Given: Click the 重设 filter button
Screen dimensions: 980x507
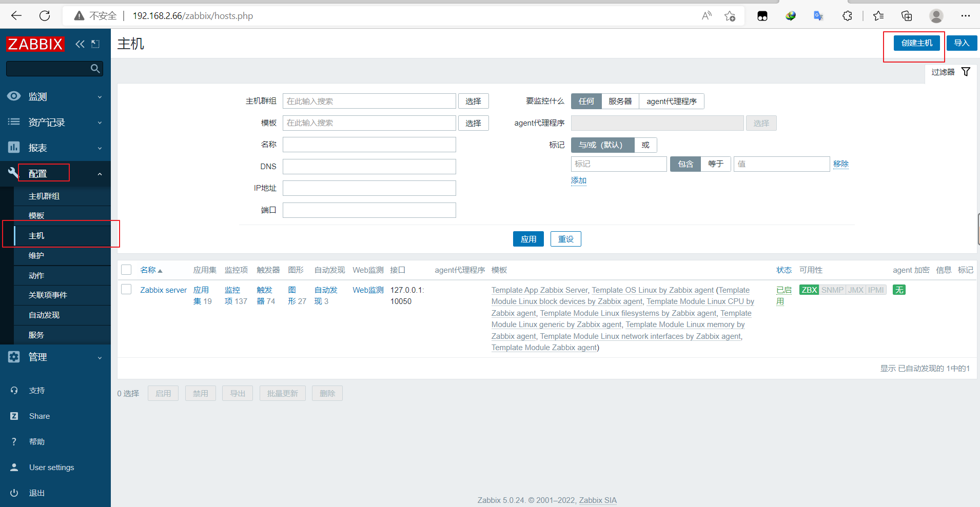Looking at the screenshot, I should point(565,239).
